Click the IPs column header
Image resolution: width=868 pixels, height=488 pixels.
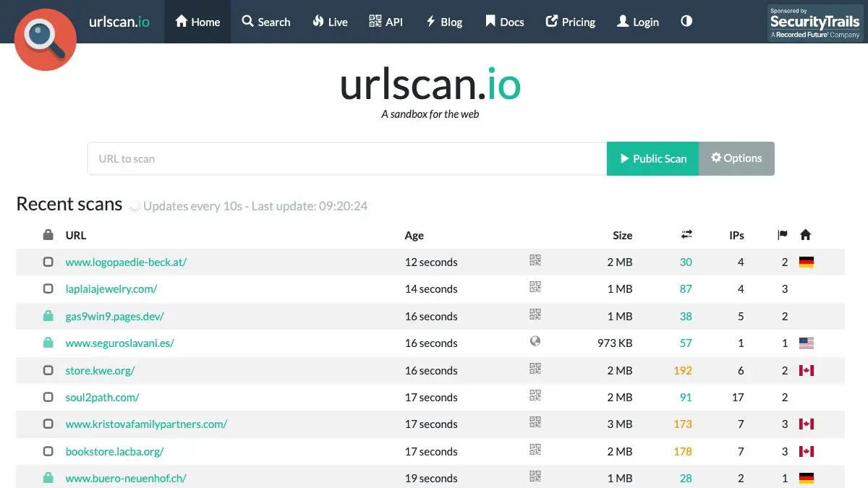pos(736,235)
